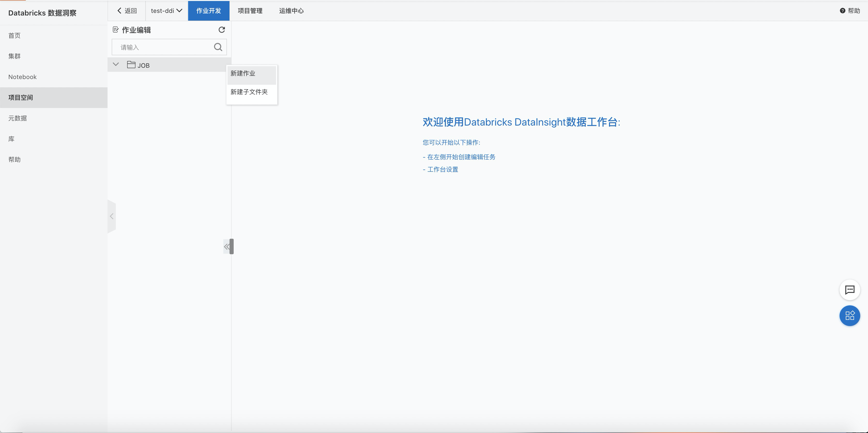The width and height of the screenshot is (868, 433).
Task: Switch to the 项目管理 tab
Action: point(250,11)
